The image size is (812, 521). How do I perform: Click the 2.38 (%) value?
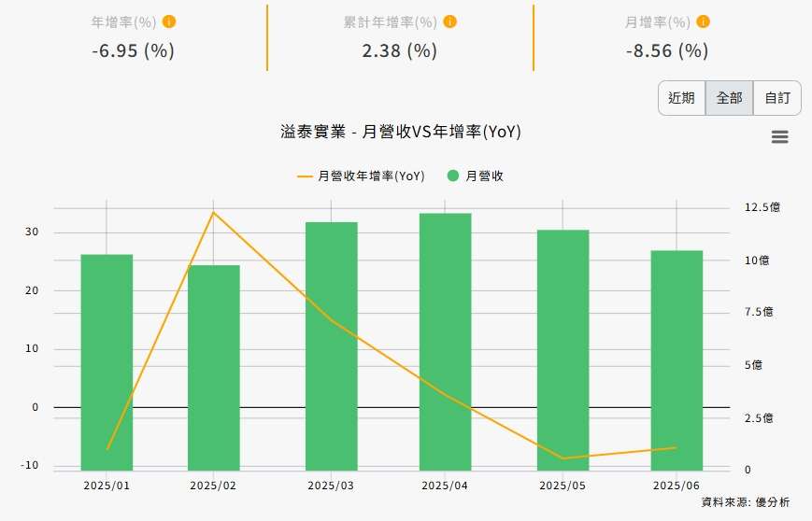pos(399,50)
